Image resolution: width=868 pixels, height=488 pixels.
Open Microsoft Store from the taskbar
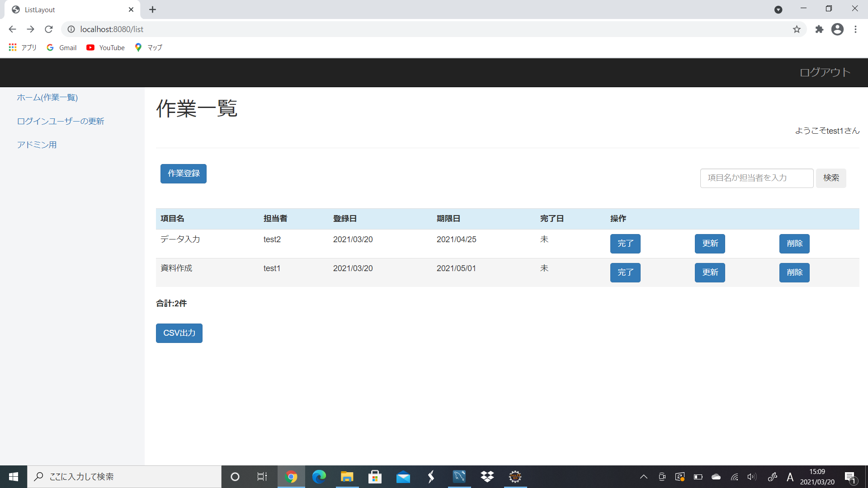tap(375, 477)
